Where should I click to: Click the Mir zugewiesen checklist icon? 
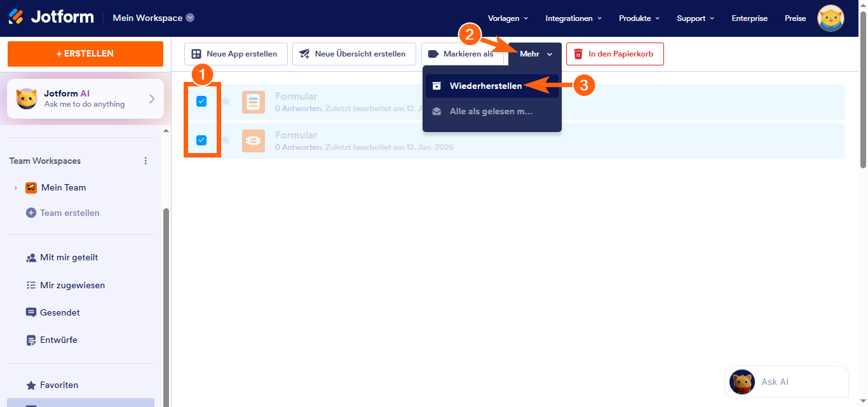coord(31,285)
